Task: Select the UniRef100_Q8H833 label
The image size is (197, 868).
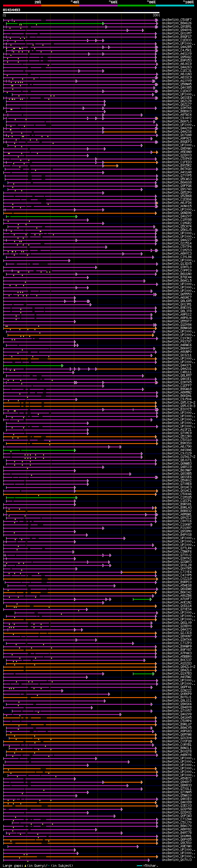Action: [x=177, y=785]
